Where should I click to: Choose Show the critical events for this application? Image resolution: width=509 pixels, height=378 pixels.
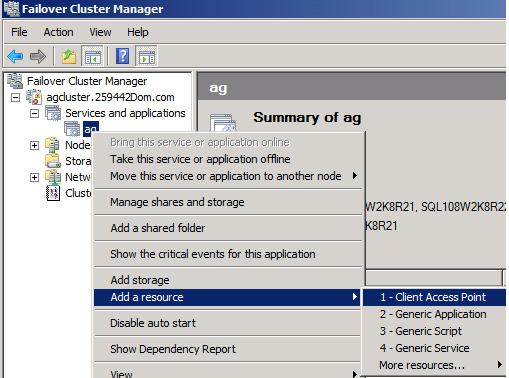tap(228, 254)
